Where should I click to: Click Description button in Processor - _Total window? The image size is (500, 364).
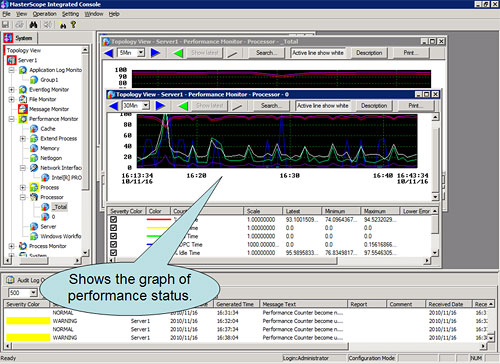[369, 53]
